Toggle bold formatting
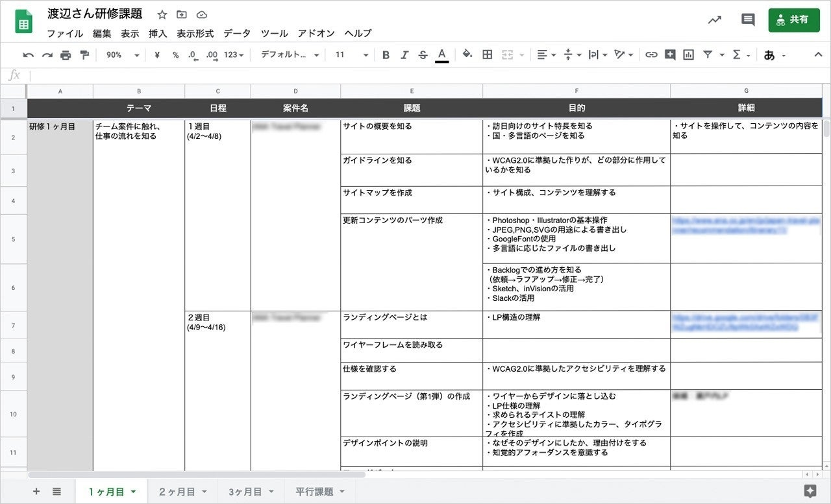Image resolution: width=831 pixels, height=504 pixels. coord(386,55)
